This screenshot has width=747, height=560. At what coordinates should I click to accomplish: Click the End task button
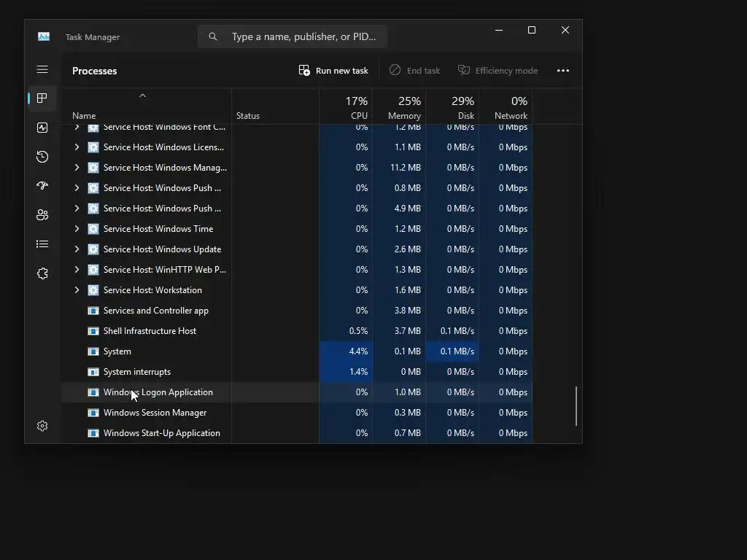click(x=414, y=71)
